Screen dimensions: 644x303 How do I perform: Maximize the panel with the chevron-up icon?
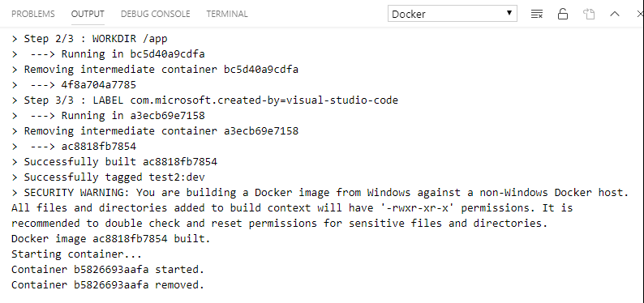click(615, 14)
